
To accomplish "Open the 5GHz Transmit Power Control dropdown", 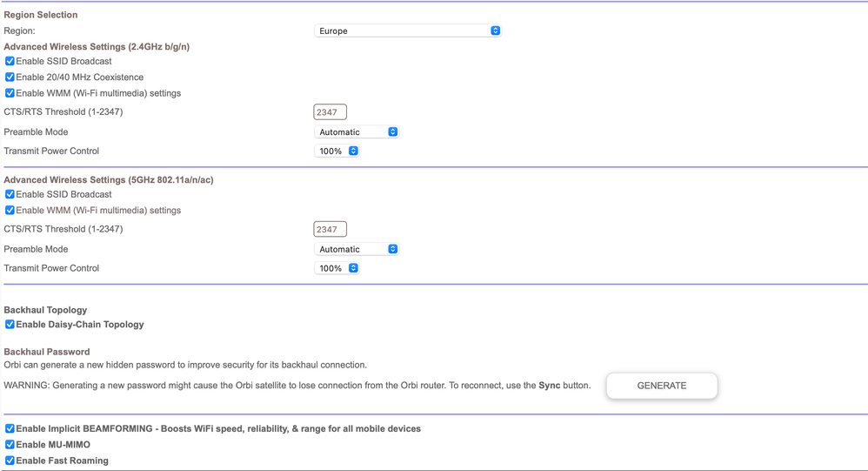I will point(337,268).
